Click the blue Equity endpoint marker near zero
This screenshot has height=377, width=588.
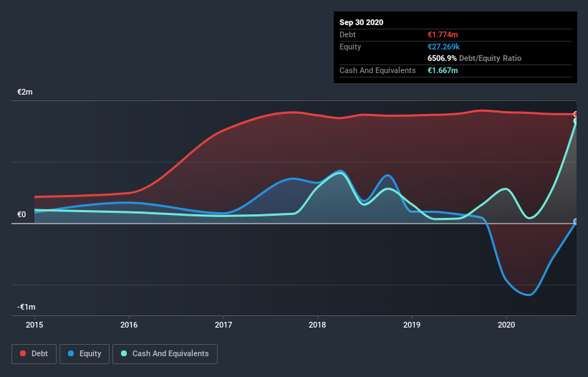[576, 222]
